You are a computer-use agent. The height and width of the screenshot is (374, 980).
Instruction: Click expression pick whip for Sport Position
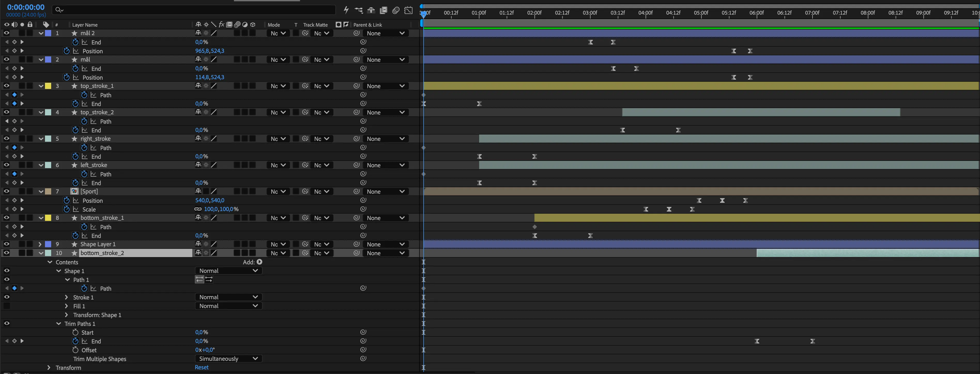[x=363, y=200]
